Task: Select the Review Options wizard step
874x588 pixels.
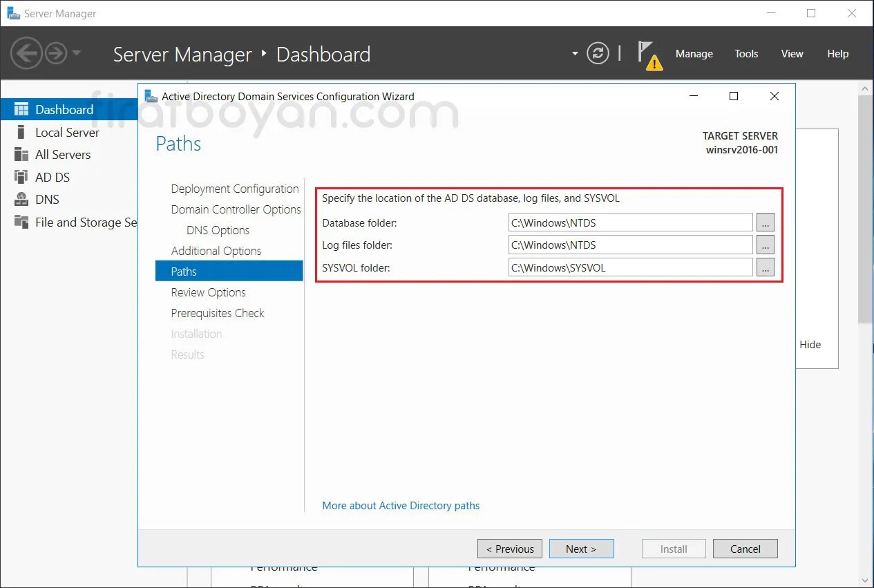Action: (x=208, y=292)
